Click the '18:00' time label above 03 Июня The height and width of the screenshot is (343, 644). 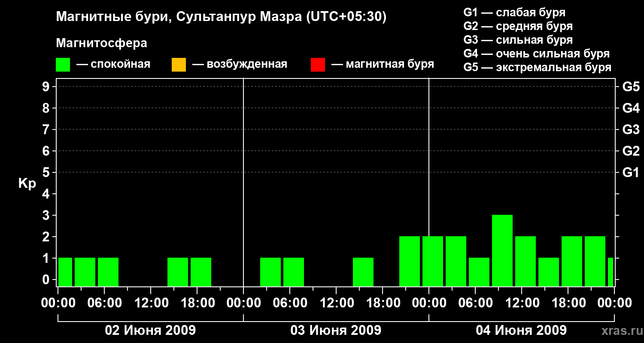383,303
